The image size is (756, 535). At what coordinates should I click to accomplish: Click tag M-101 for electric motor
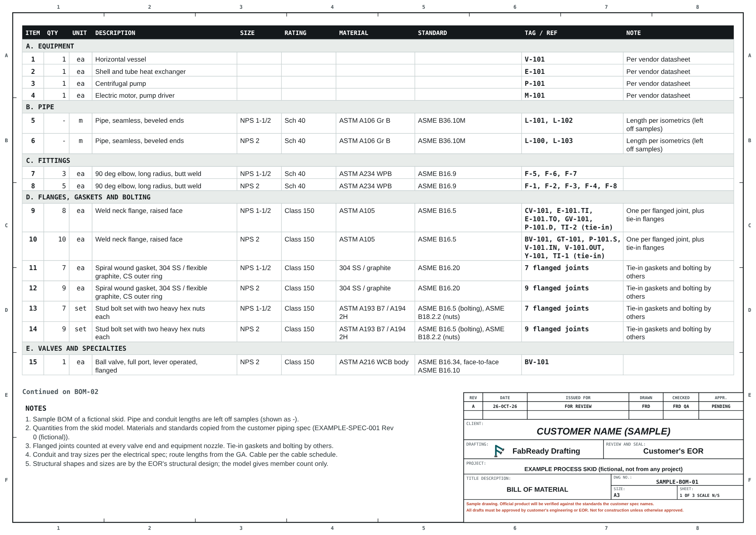pos(534,95)
